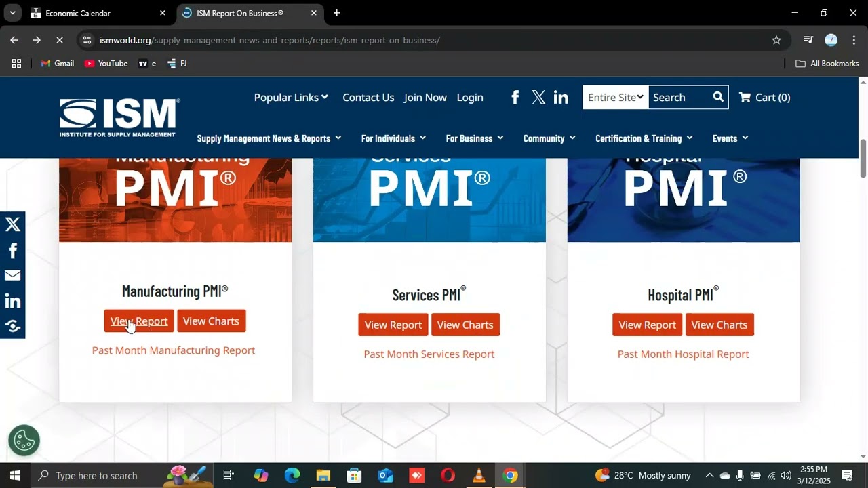This screenshot has width=868, height=488.
Task: View Services PMI report
Action: 393,325
